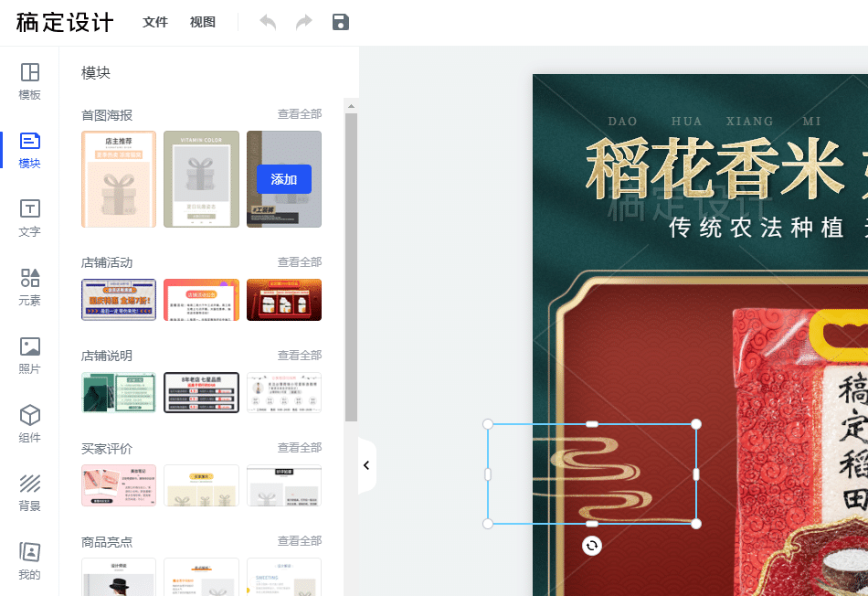Click the redo arrow icon
Screen dimensions: 868x596
click(304, 22)
